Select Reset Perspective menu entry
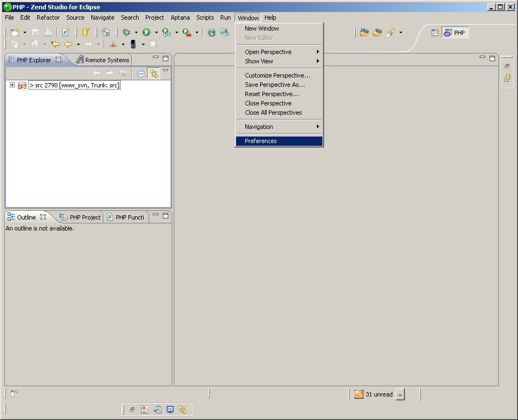518x420 pixels. (x=279, y=94)
